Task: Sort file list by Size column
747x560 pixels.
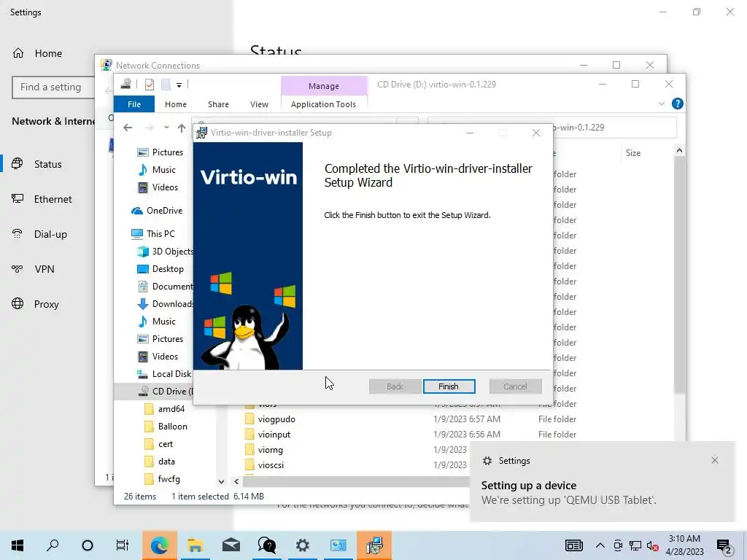Action: point(633,153)
